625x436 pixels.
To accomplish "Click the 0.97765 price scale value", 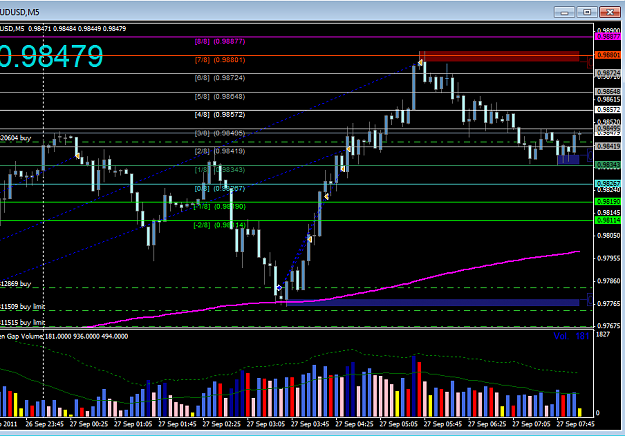I will pyautogui.click(x=609, y=304).
